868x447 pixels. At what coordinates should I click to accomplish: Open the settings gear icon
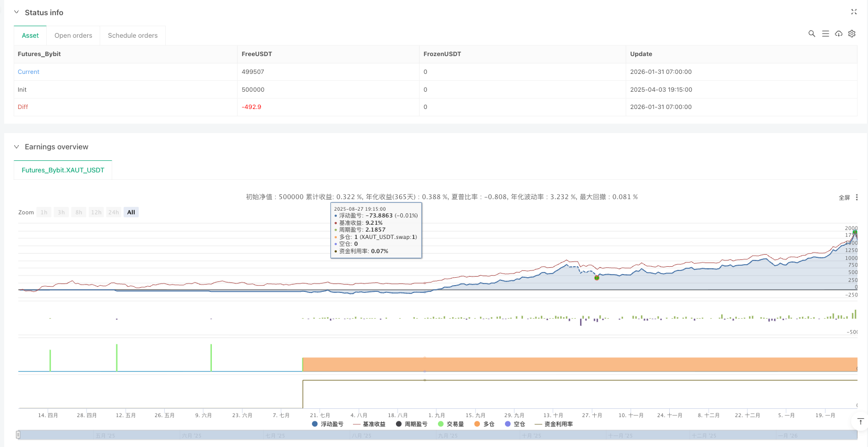pyautogui.click(x=852, y=34)
